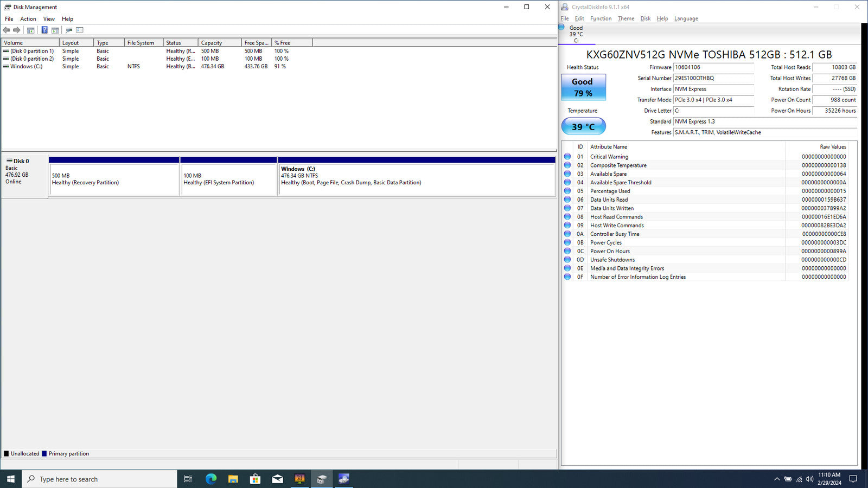The image size is (868, 488).
Task: Open the Theme menu in CrystalDiskInfo
Action: coord(626,18)
